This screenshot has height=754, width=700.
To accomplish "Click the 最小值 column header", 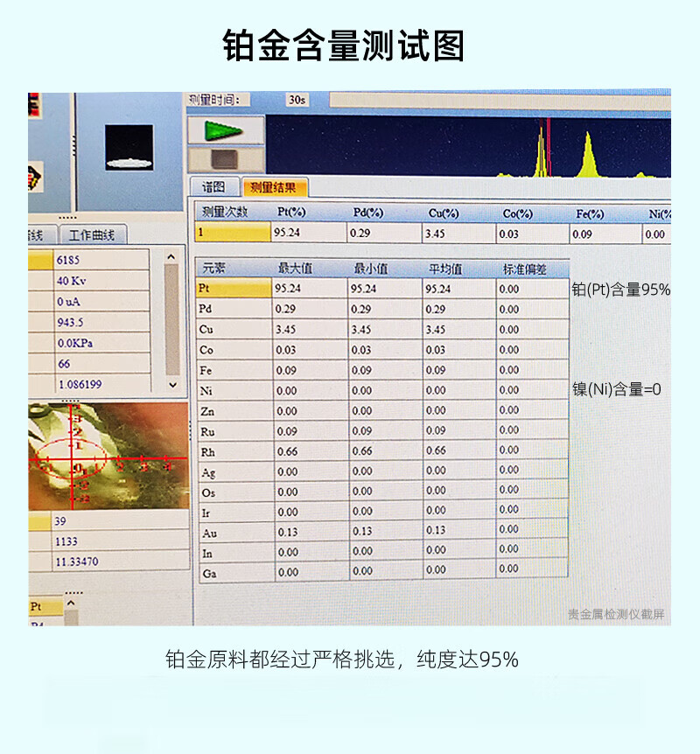I will coord(370,269).
